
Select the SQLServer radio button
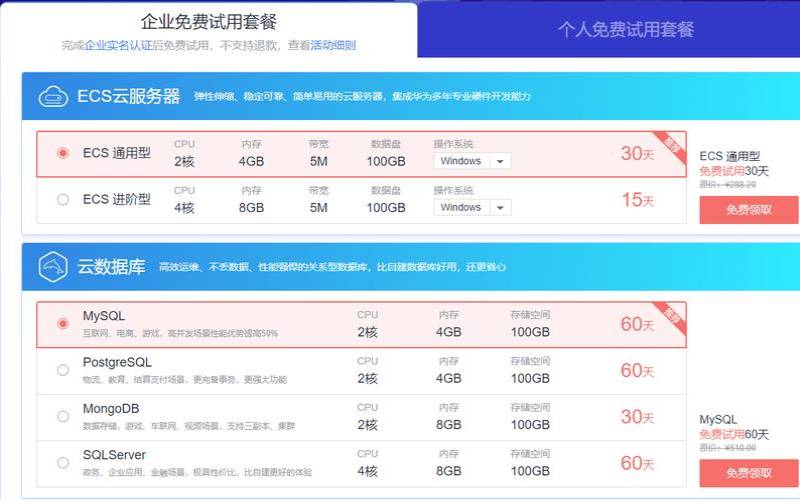click(x=63, y=463)
